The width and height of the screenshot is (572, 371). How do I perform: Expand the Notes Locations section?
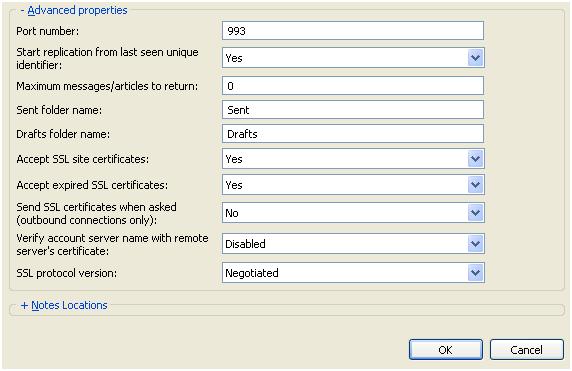(64, 305)
